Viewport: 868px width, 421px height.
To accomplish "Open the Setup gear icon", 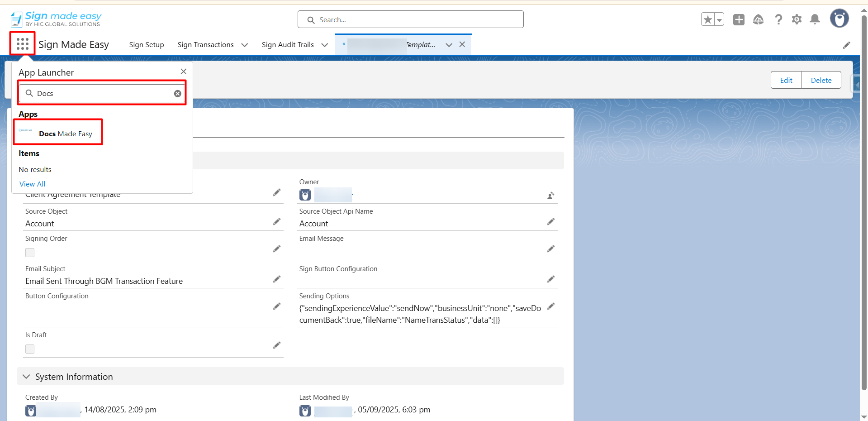I will (x=797, y=19).
